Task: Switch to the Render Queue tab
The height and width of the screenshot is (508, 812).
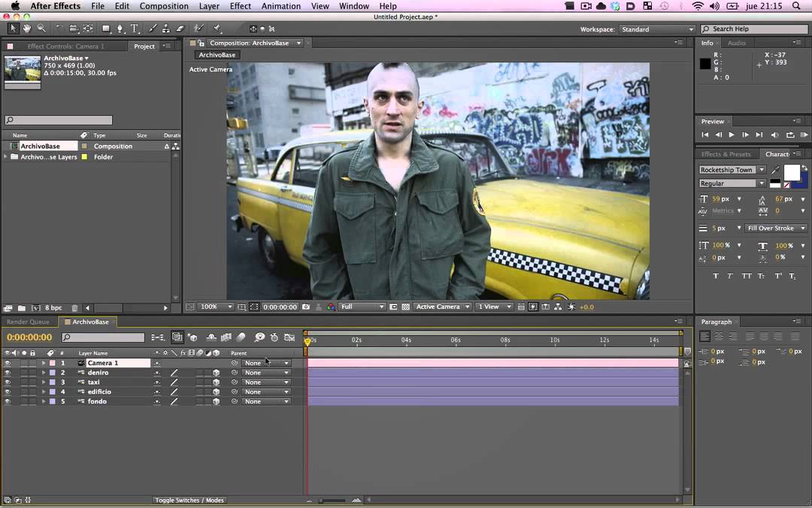Action: [28, 322]
